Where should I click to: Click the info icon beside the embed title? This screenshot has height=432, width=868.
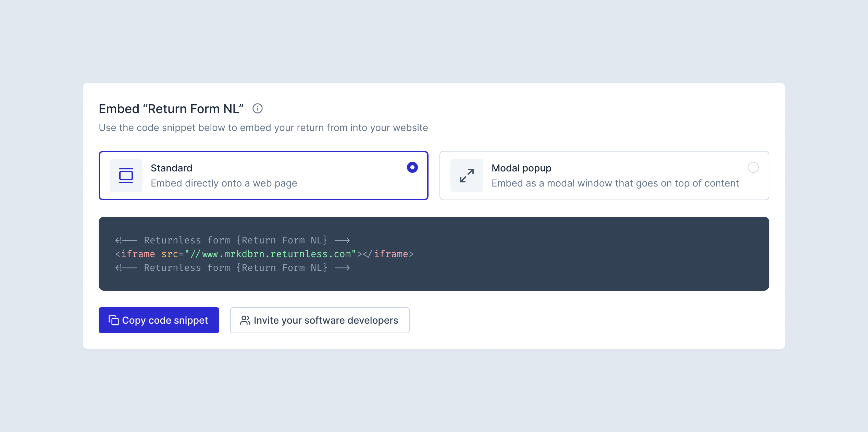(x=258, y=109)
